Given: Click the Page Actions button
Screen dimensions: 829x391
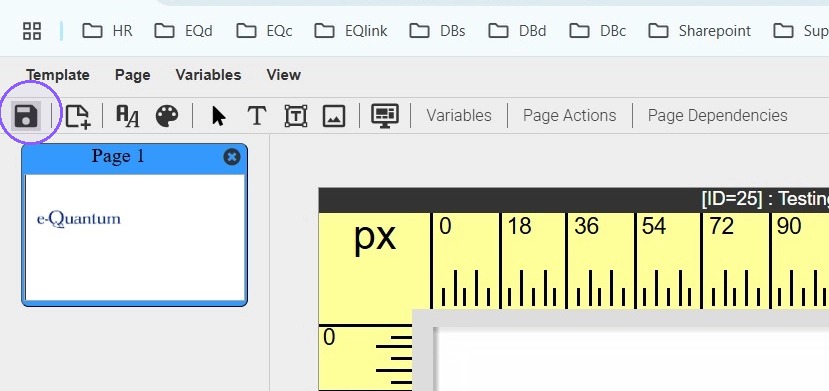Looking at the screenshot, I should (x=569, y=115).
